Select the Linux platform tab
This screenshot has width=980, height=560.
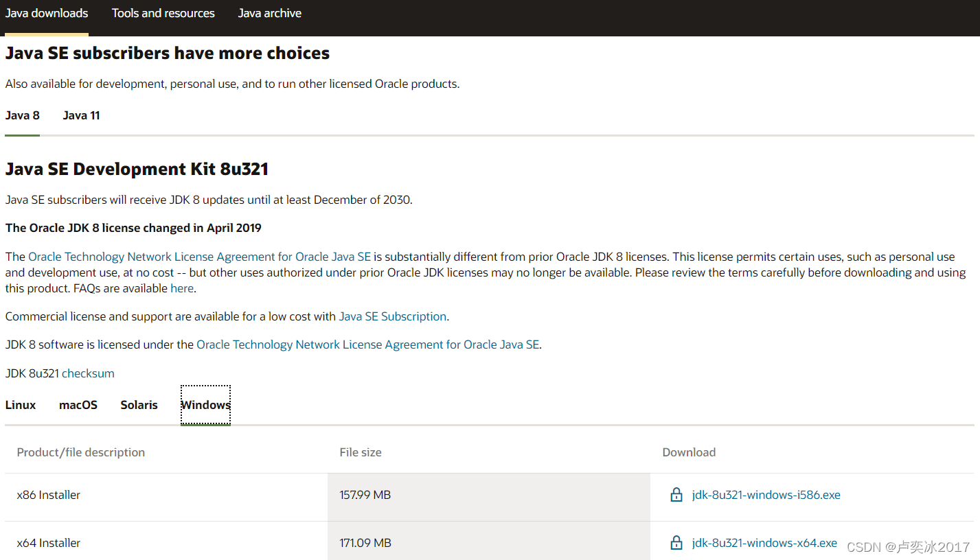pos(21,405)
